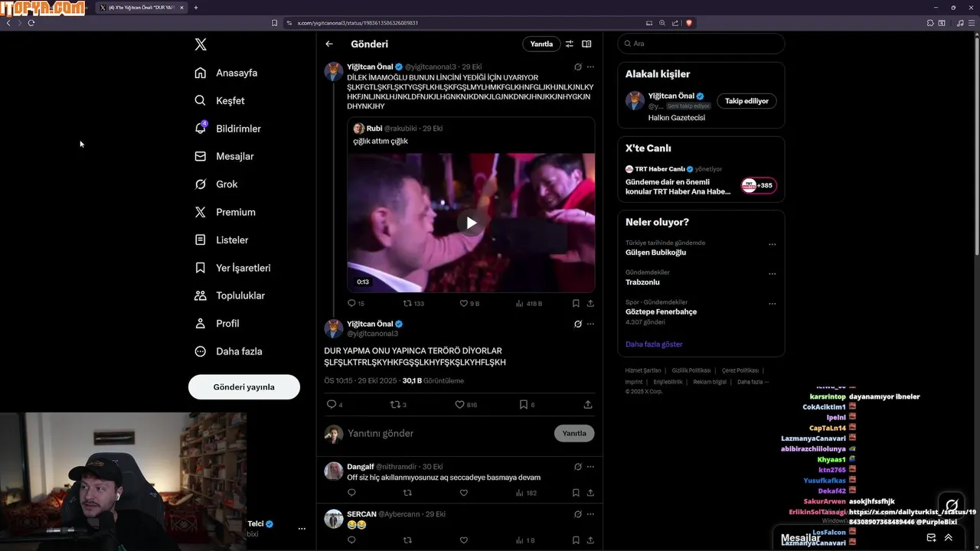This screenshot has width=980, height=551.
Task: Open Gülşen Bubikoğlu trend
Action: [x=655, y=253]
